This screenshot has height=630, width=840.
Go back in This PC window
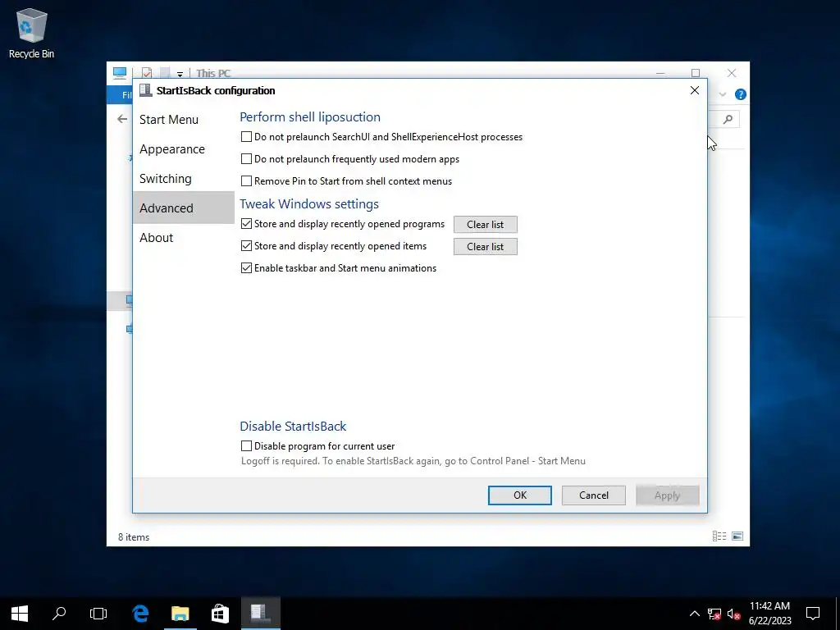click(122, 119)
